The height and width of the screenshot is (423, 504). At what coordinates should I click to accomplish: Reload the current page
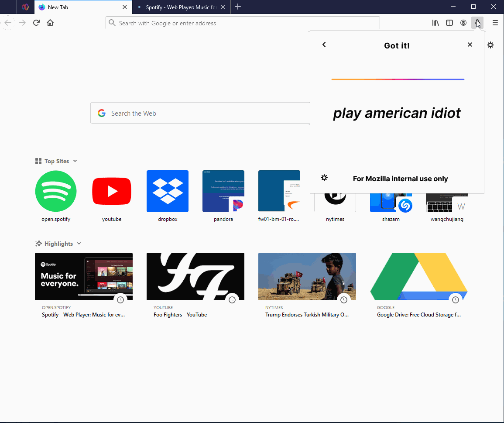click(x=36, y=23)
